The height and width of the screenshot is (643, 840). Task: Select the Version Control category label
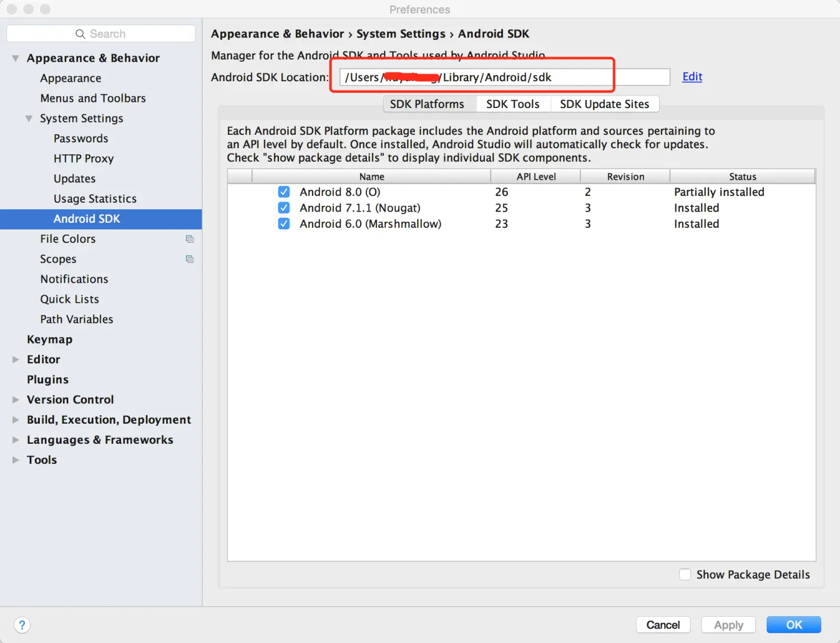(70, 400)
